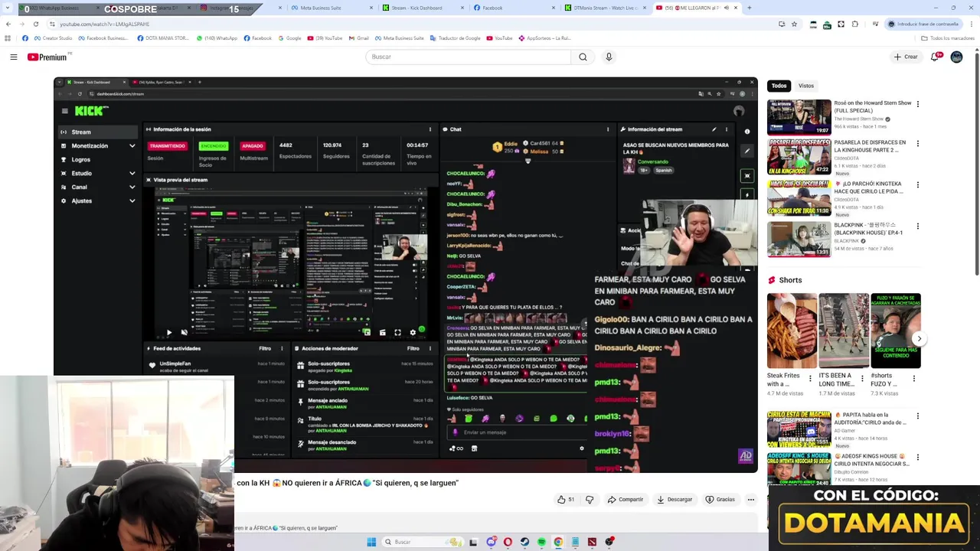Screen dimensions: 980x551
Task: Like the video with thumbs up
Action: (x=566, y=500)
